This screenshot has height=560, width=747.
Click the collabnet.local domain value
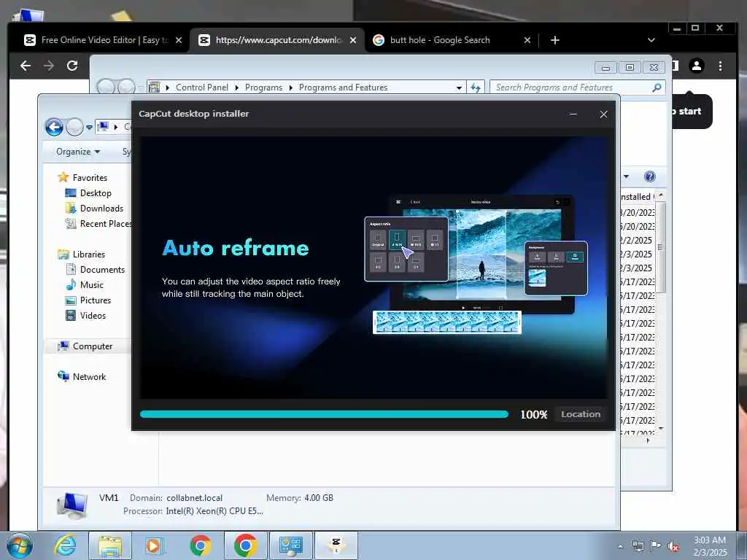194,497
